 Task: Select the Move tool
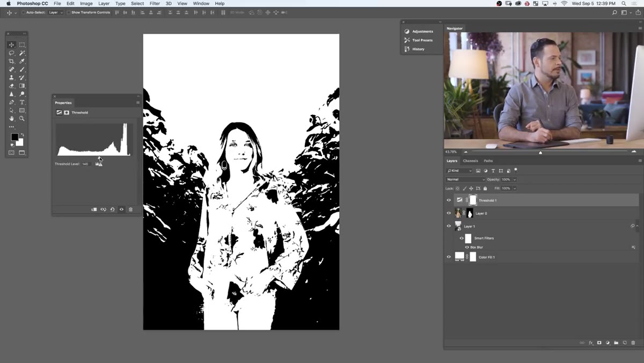click(x=12, y=45)
